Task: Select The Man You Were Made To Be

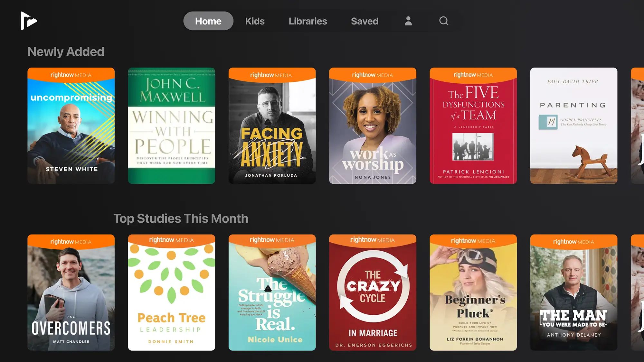Action: (574, 292)
